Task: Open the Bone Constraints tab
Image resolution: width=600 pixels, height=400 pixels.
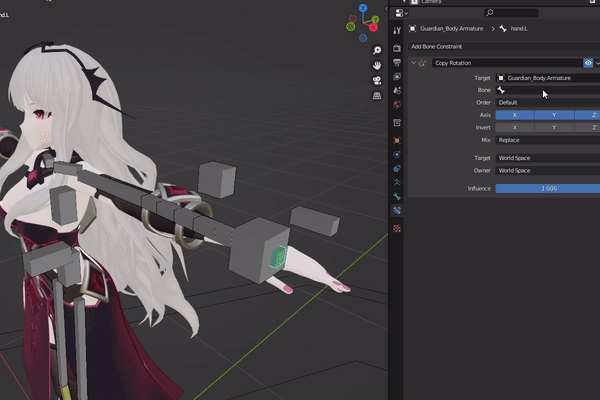Action: click(x=397, y=211)
